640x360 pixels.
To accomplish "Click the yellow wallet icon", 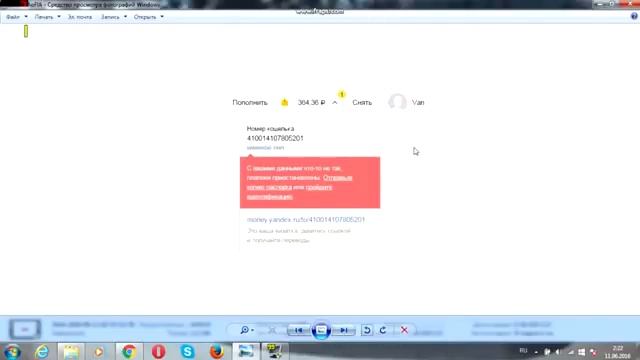I will 284,102.
